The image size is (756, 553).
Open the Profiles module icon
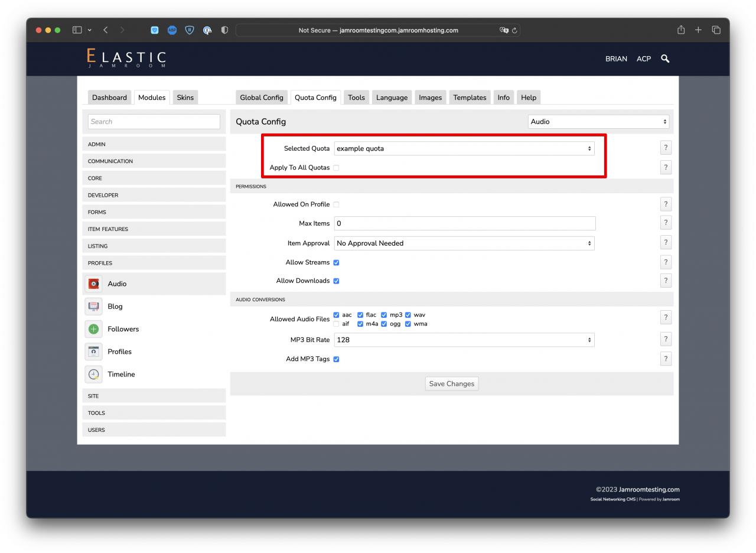94,352
